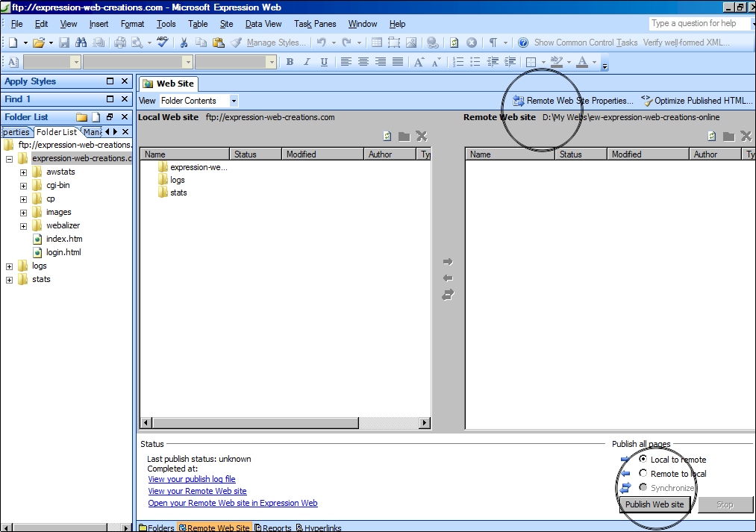Viewport: 756px width, 532px height.
Task: Expand the awstats folder
Action: [23, 172]
